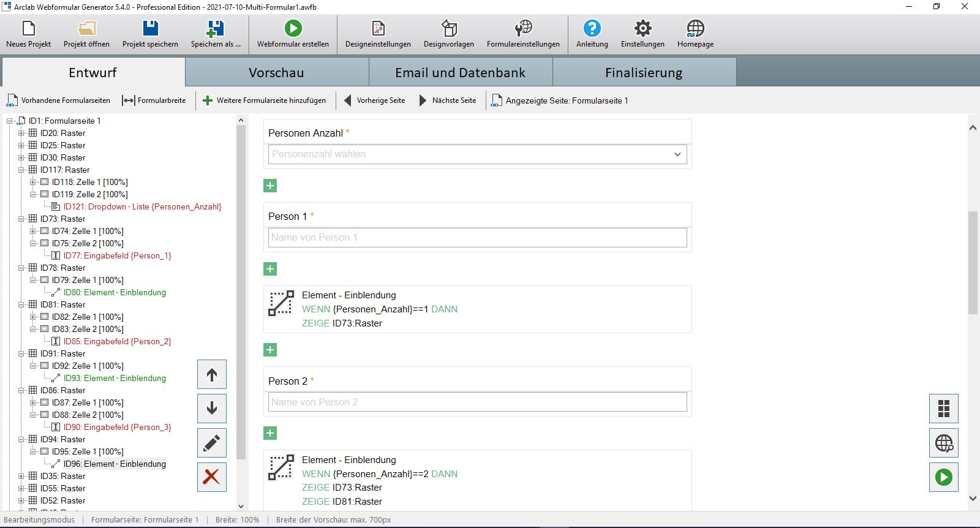Click the Webformular erstellen play icon
This screenshot has width=980, height=528.
pos(293,28)
